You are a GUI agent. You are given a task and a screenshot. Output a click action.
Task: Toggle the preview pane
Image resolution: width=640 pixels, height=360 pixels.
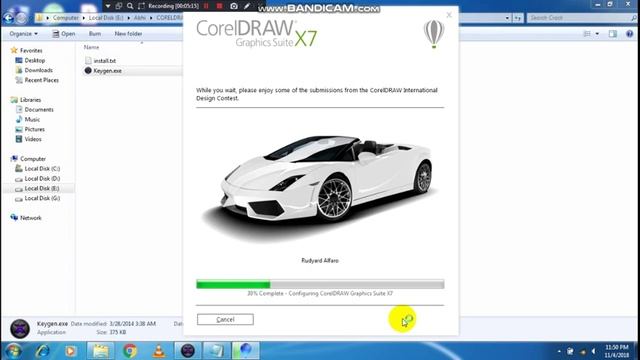613,34
